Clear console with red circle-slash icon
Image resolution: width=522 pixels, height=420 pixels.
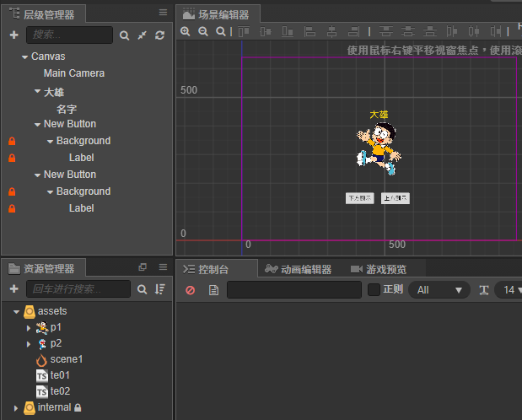pyautogui.click(x=191, y=290)
